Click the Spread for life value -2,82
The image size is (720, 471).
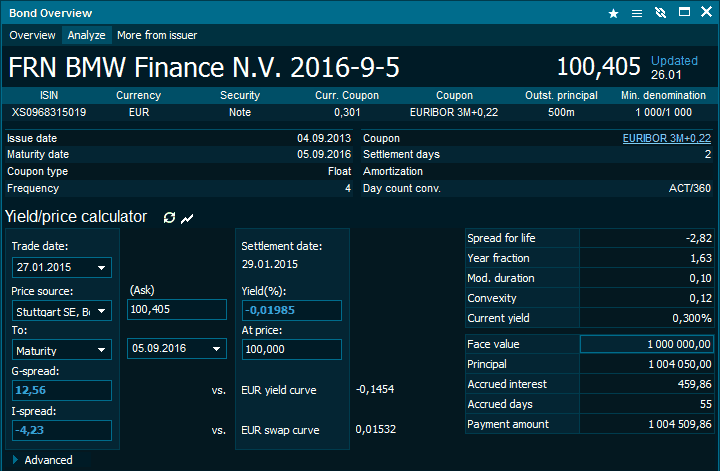[x=699, y=238]
